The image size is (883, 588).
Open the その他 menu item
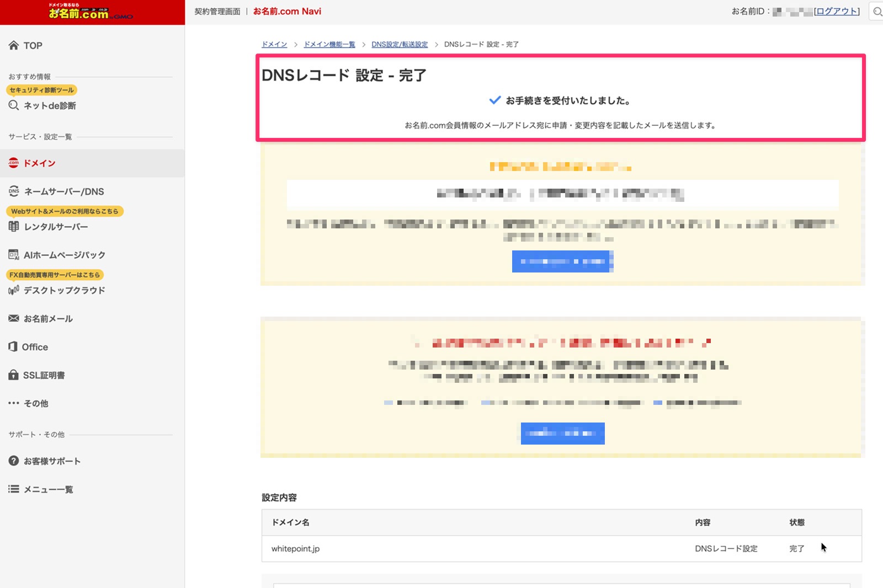pos(36,403)
